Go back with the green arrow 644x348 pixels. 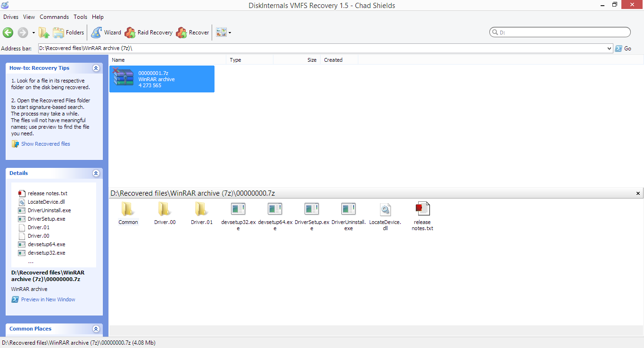(8, 33)
